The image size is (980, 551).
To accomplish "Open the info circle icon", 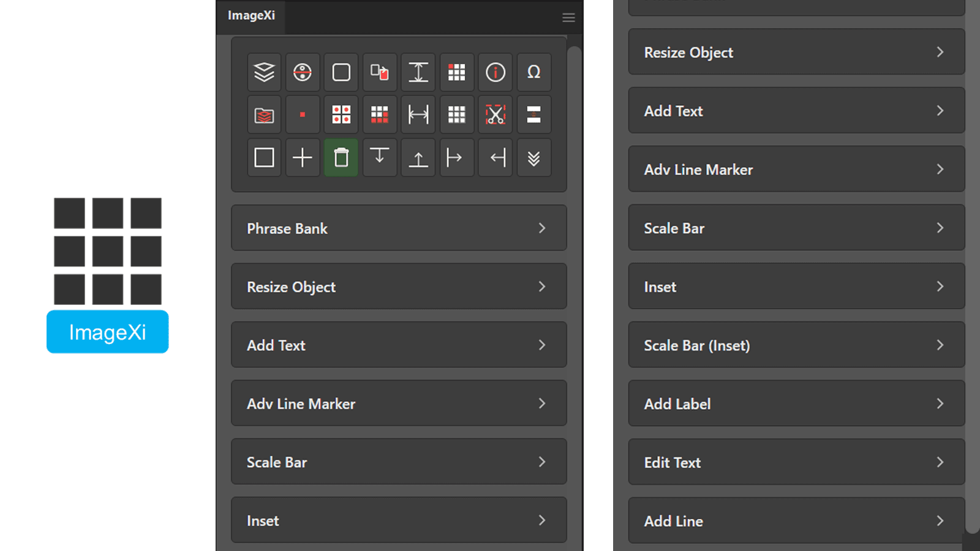I will pyautogui.click(x=496, y=72).
